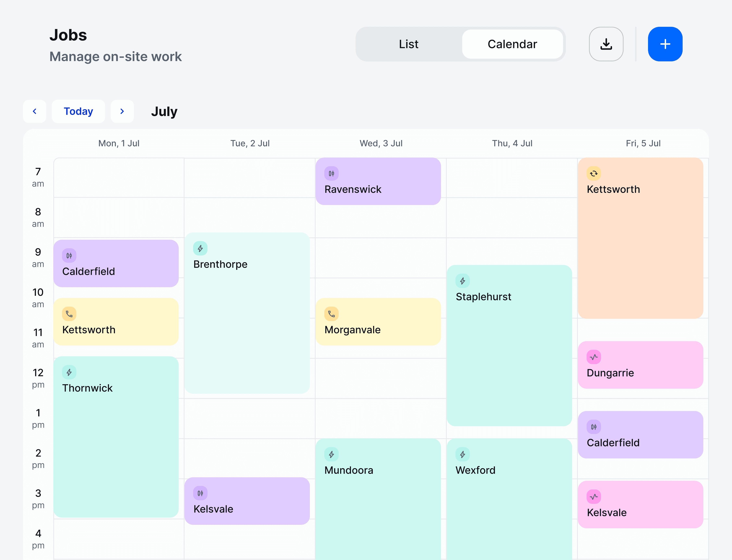
Task: Switch to the List view
Action: (x=408, y=44)
